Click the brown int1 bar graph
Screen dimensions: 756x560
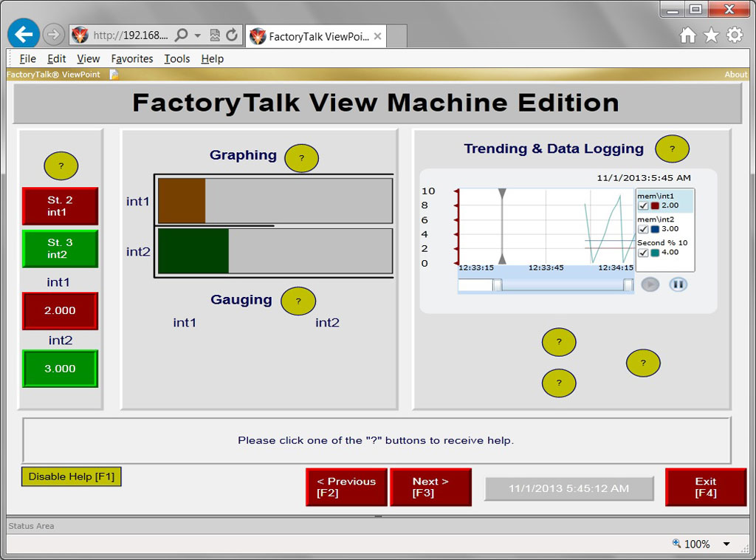tap(182, 201)
